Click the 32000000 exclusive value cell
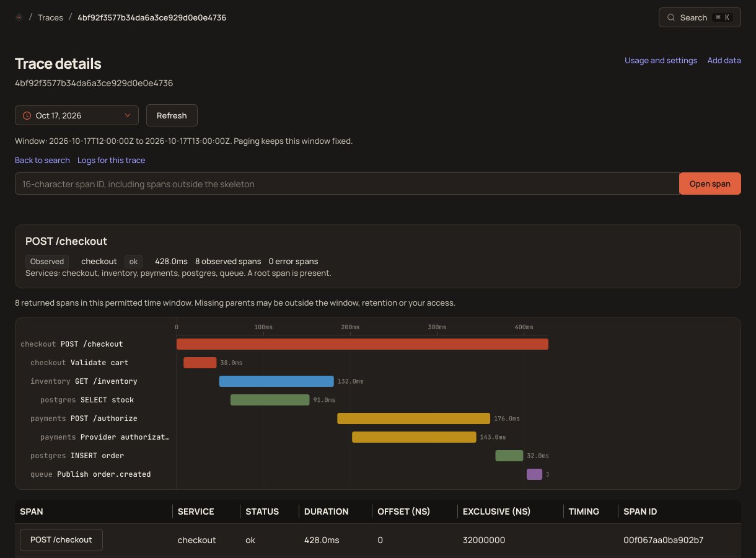The image size is (756, 558). 483,540
